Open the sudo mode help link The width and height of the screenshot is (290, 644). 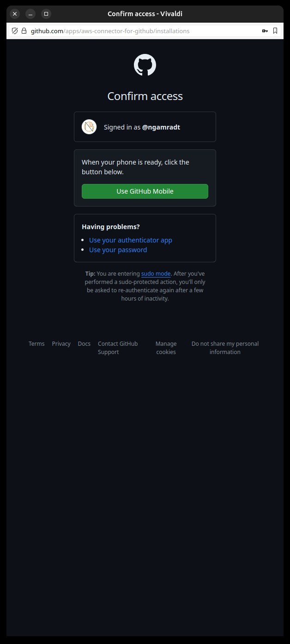(x=156, y=274)
